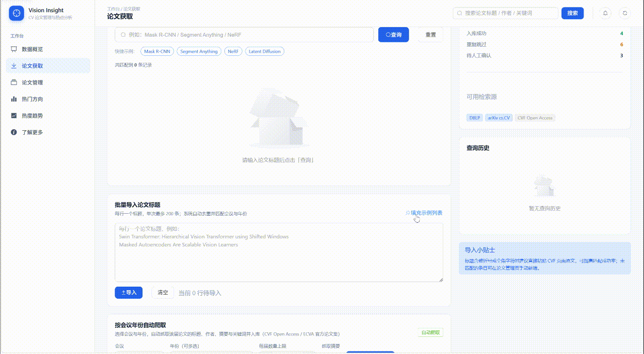
Task: Click the 暂无查询历史 empty-state text
Action: [x=544, y=208]
